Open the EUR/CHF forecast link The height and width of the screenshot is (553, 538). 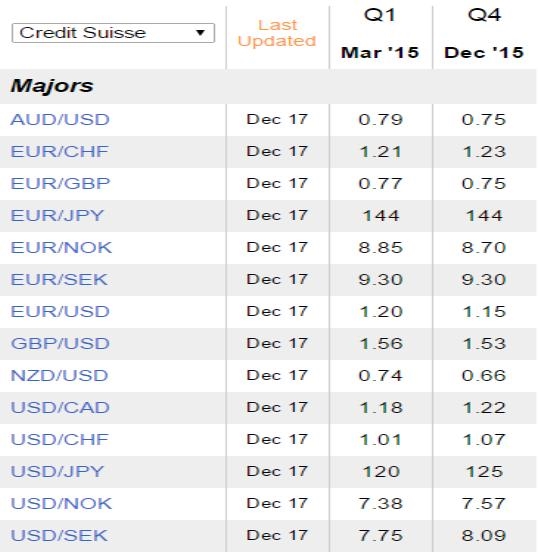point(59,152)
